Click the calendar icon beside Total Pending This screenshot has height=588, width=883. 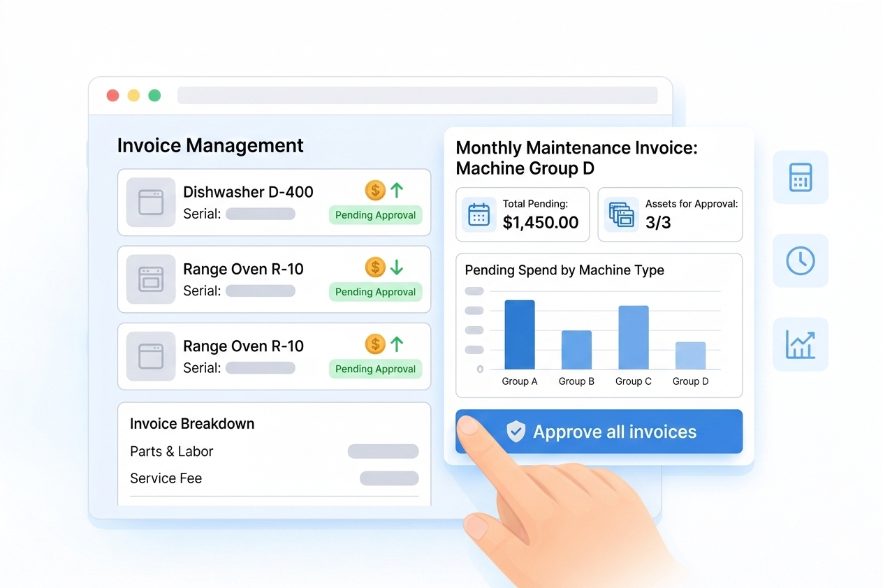point(479,214)
